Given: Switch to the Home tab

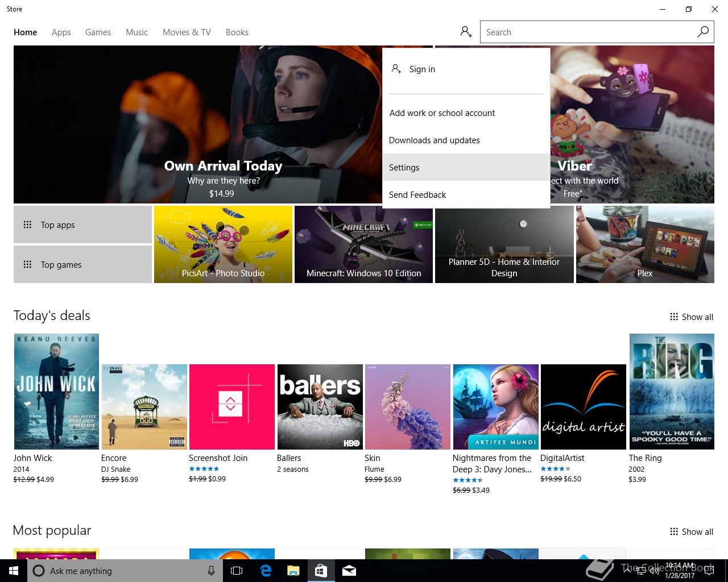Looking at the screenshot, I should 26,32.
